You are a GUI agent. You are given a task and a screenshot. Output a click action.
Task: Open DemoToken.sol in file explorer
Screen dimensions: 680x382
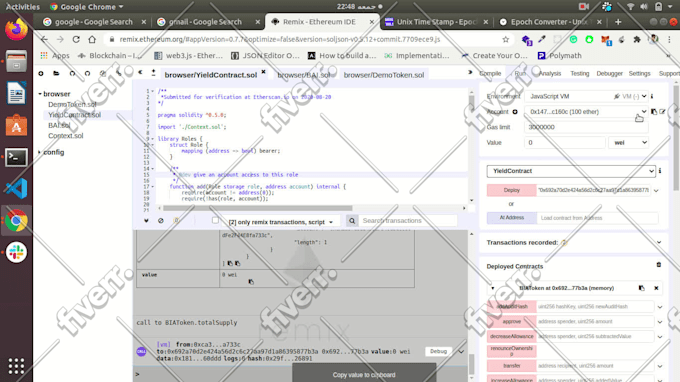click(72, 104)
